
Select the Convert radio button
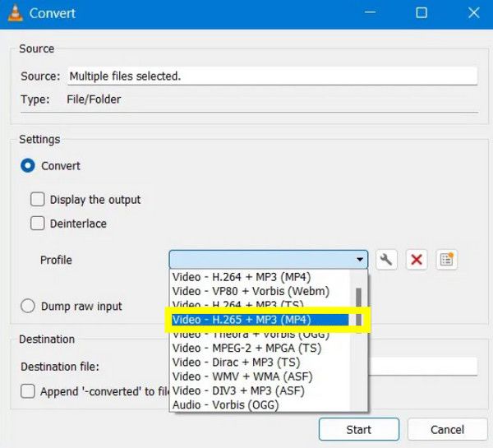click(28, 165)
